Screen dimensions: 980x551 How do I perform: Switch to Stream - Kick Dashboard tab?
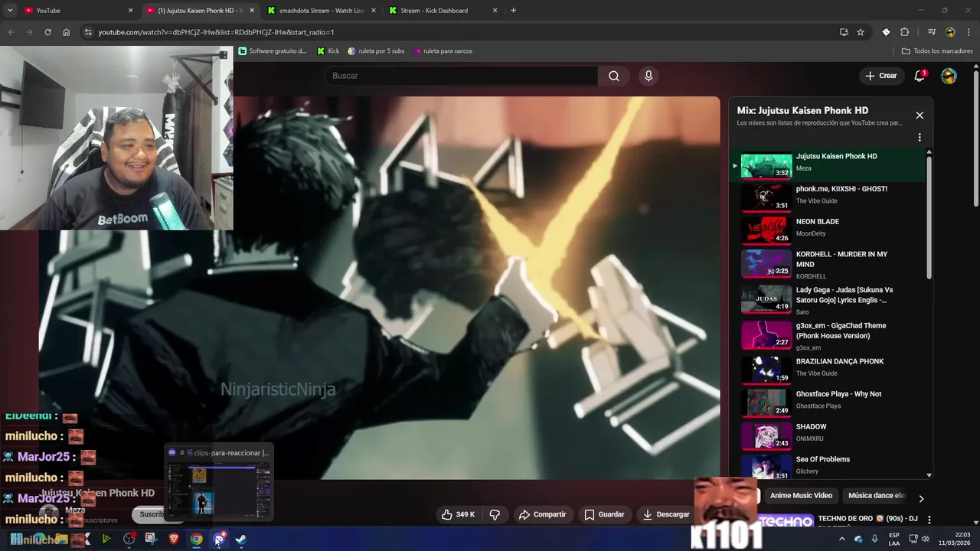[x=443, y=11]
